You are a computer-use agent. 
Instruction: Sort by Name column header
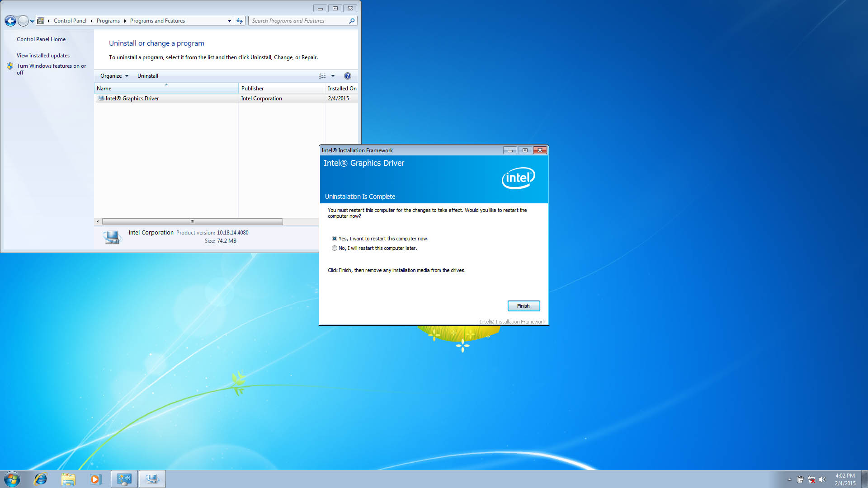166,89
